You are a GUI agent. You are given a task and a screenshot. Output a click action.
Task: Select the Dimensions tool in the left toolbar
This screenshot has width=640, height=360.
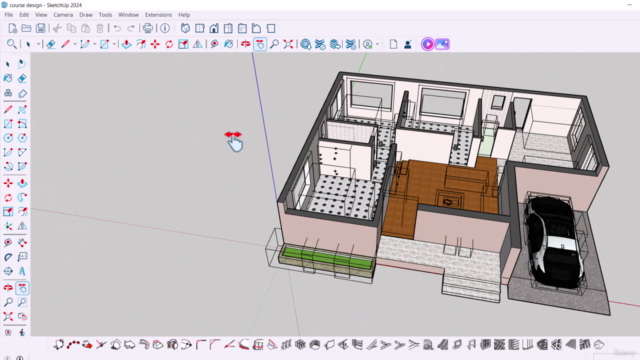pyautogui.click(x=22, y=243)
